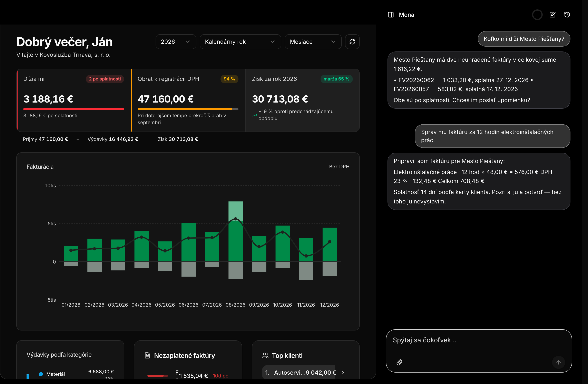Click the Nezaplatené faktúry document icon
This screenshot has height=384, width=588.
click(x=147, y=355)
